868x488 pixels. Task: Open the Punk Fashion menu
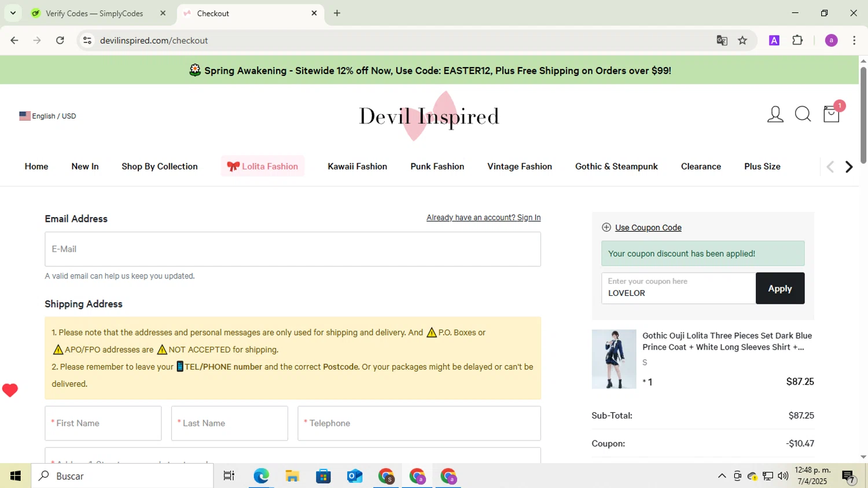tap(437, 166)
